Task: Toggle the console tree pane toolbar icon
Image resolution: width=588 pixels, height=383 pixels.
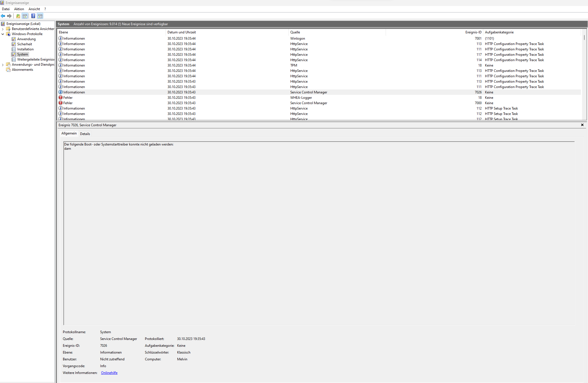Action: point(25,16)
